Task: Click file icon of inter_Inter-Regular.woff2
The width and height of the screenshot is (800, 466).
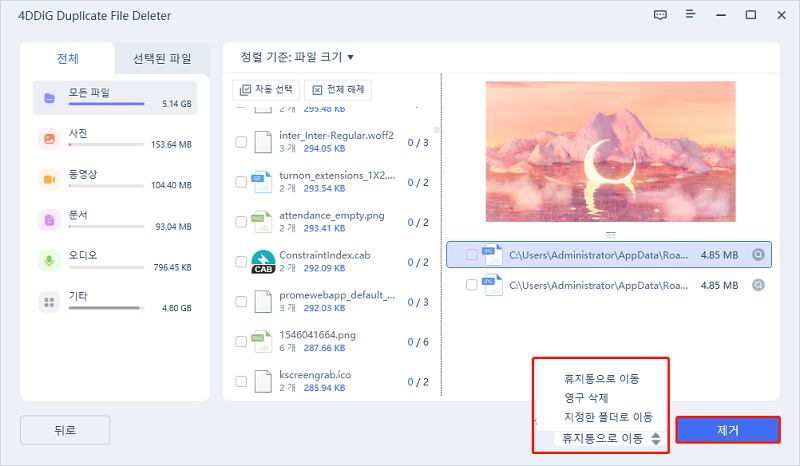Action: pos(263,142)
